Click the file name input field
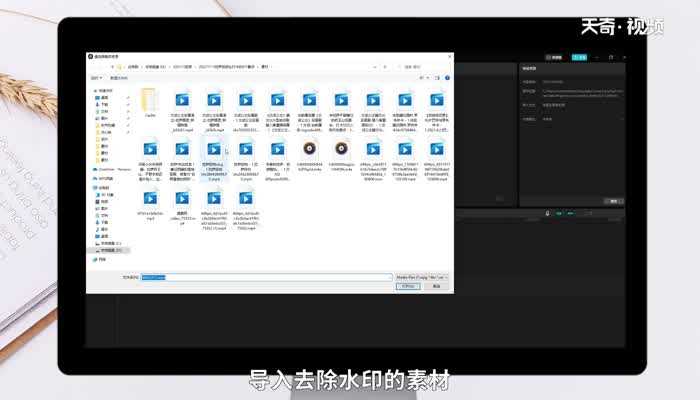Viewport: 700px width, 400px height. coord(267,277)
